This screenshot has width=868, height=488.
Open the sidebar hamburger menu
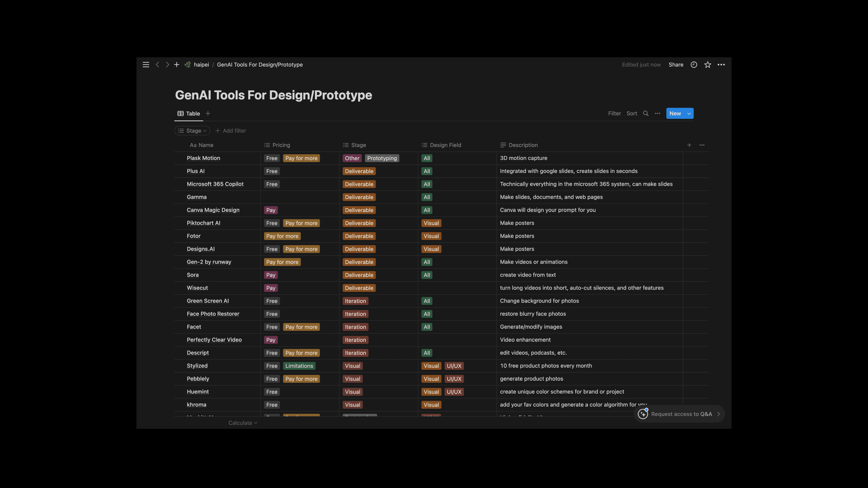[x=146, y=65]
